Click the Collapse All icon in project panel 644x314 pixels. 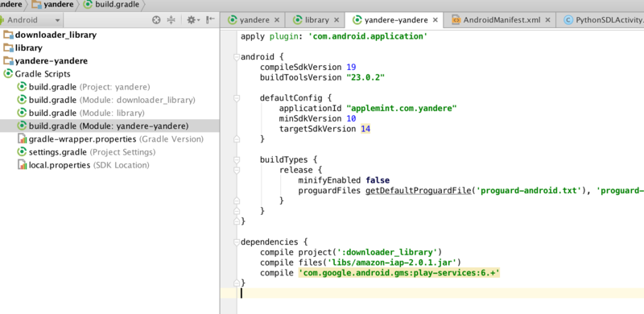[x=171, y=20]
